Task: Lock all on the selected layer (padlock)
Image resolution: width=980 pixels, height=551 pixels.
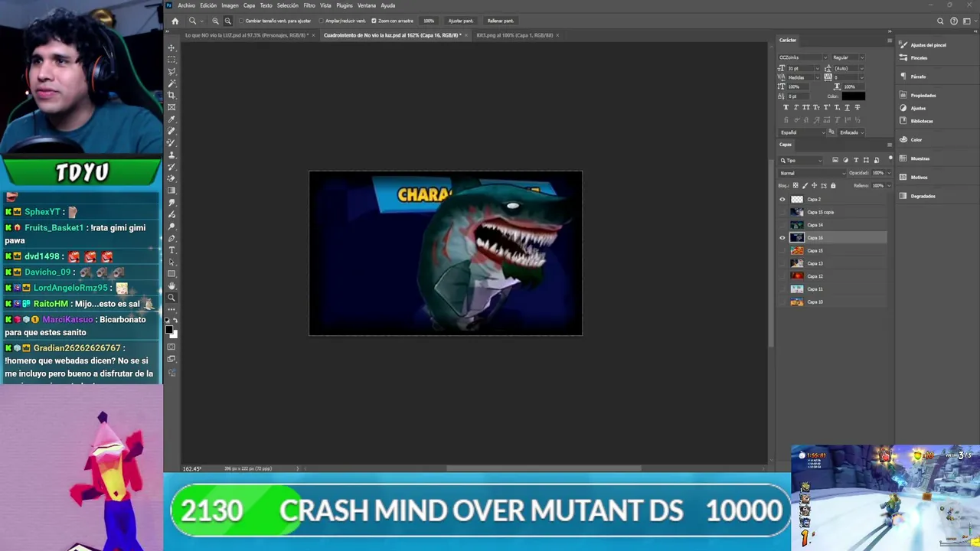Action: [x=833, y=185]
